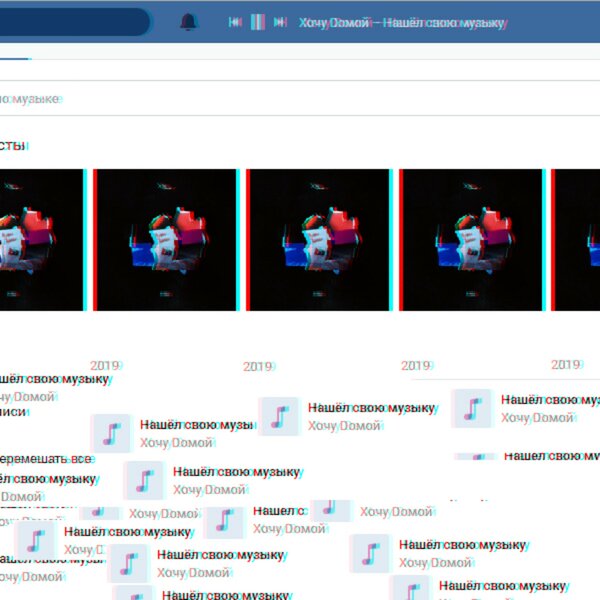Open the middle album cover in the row
600x600 pixels.
click(318, 240)
